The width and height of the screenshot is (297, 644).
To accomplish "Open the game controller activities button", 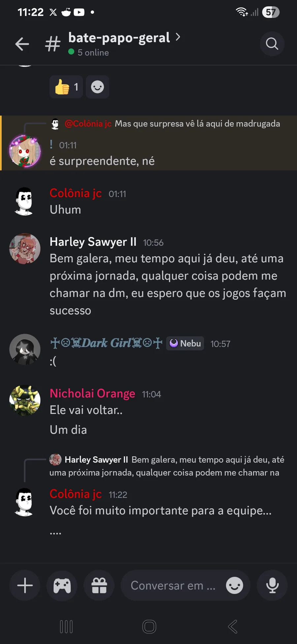I will pyautogui.click(x=62, y=586).
